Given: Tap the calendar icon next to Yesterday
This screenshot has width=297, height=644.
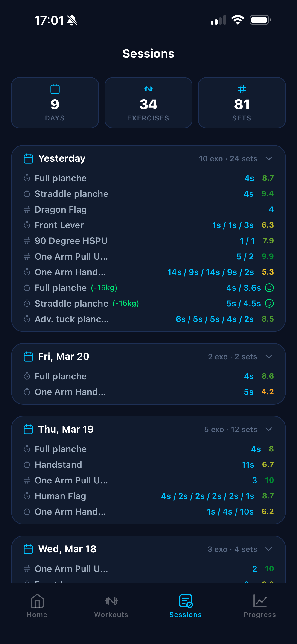Looking at the screenshot, I should coord(28,158).
